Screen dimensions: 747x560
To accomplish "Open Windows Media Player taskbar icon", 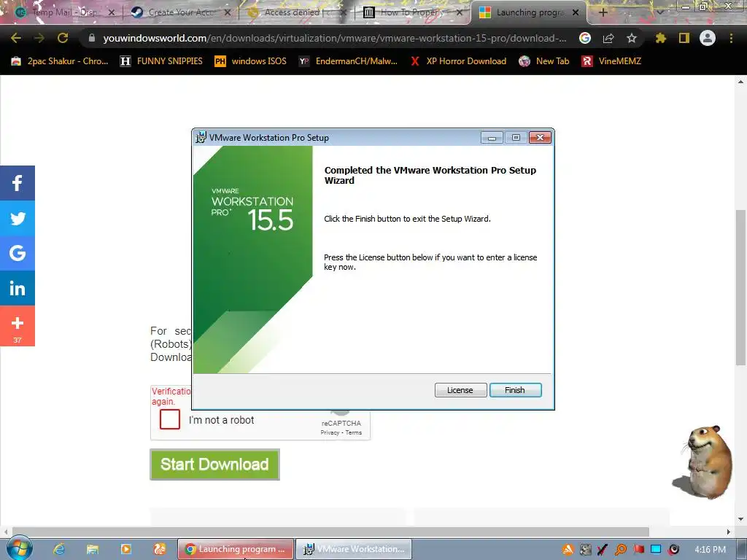I will pyautogui.click(x=125, y=549).
